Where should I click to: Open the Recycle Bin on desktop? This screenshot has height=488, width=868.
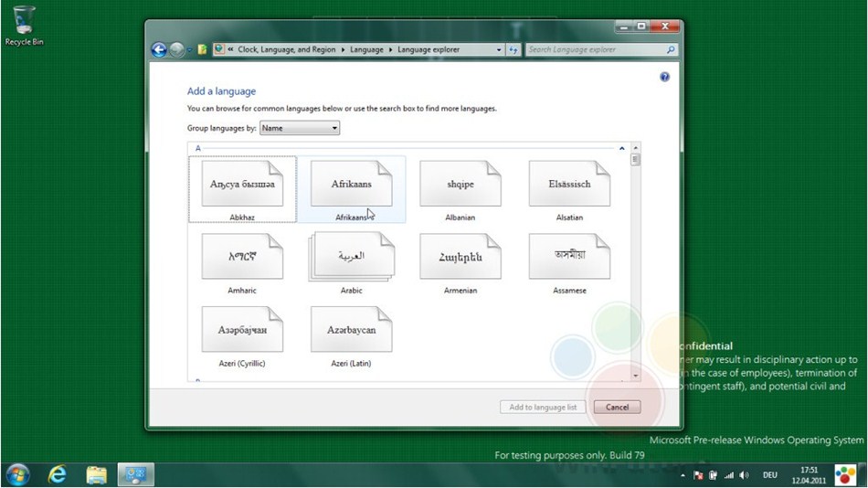[x=24, y=26]
